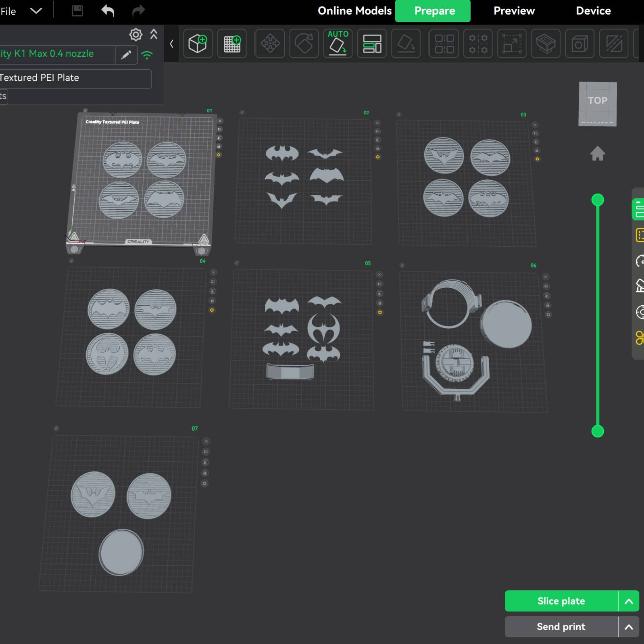The height and width of the screenshot is (644, 644).
Task: Toggle the lock on plate 01
Action: coord(219,146)
